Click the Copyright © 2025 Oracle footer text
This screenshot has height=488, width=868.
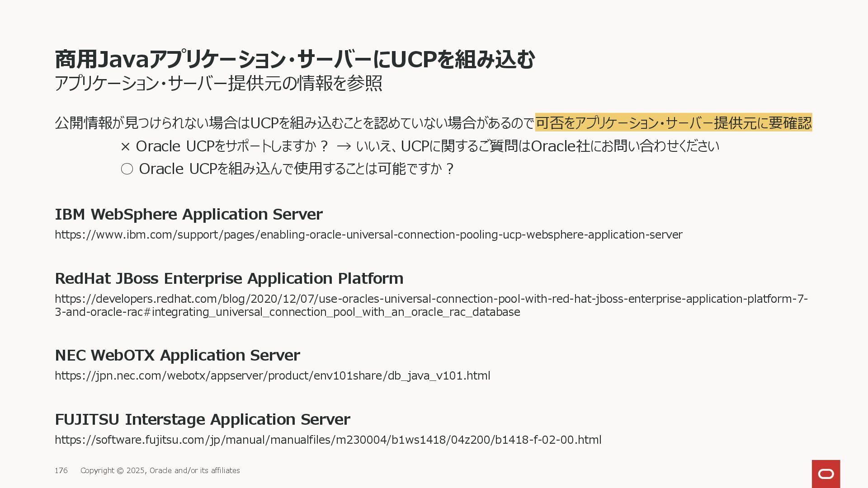click(x=160, y=470)
